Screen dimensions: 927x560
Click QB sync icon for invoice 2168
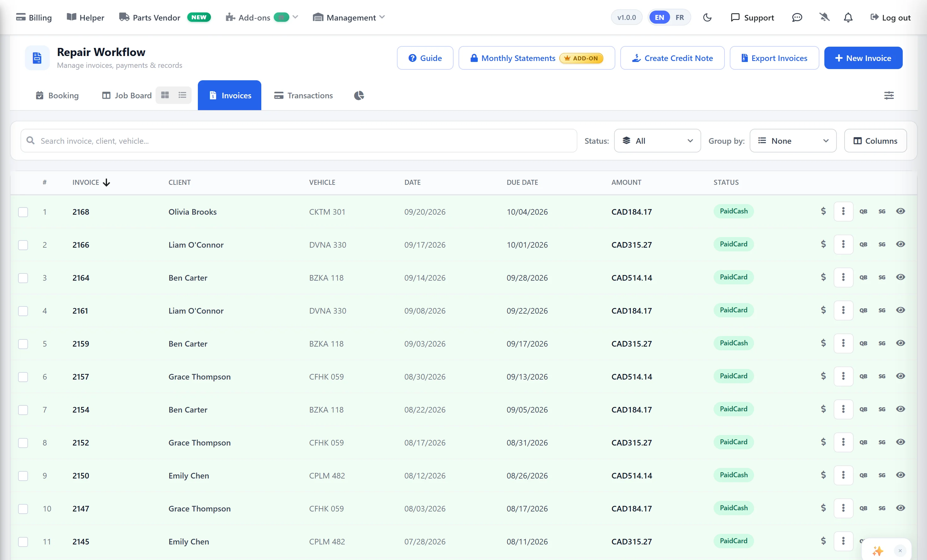pos(863,212)
